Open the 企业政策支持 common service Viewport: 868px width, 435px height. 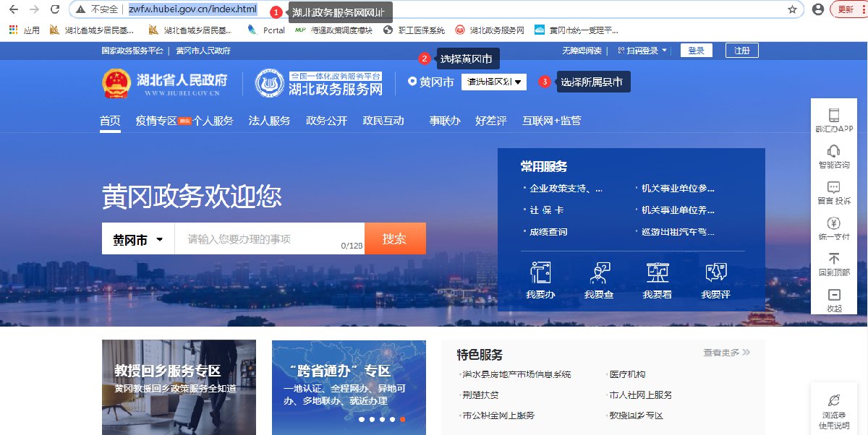pos(566,189)
